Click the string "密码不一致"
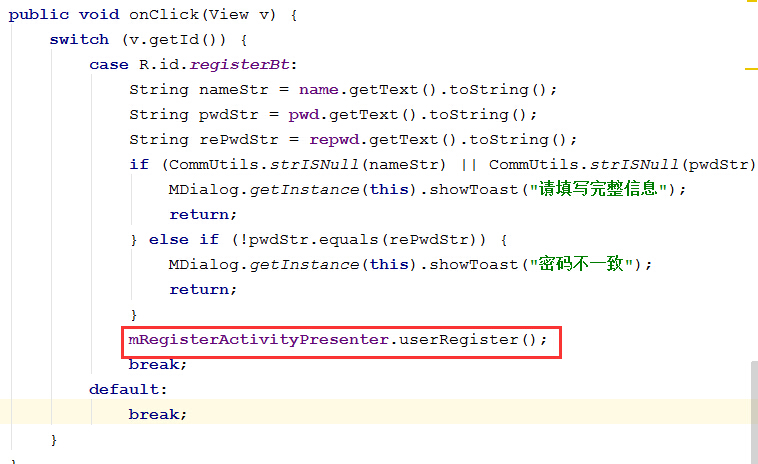The image size is (758, 464). coord(582,264)
